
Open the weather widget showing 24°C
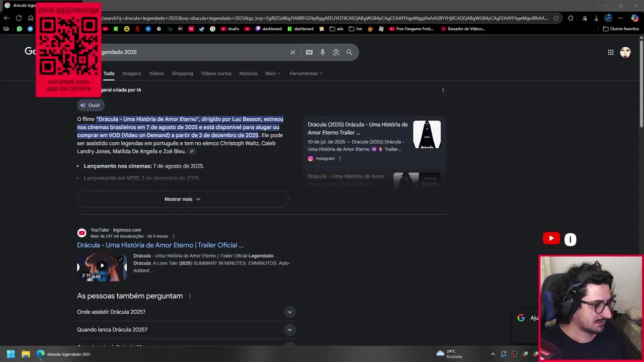coord(449,354)
